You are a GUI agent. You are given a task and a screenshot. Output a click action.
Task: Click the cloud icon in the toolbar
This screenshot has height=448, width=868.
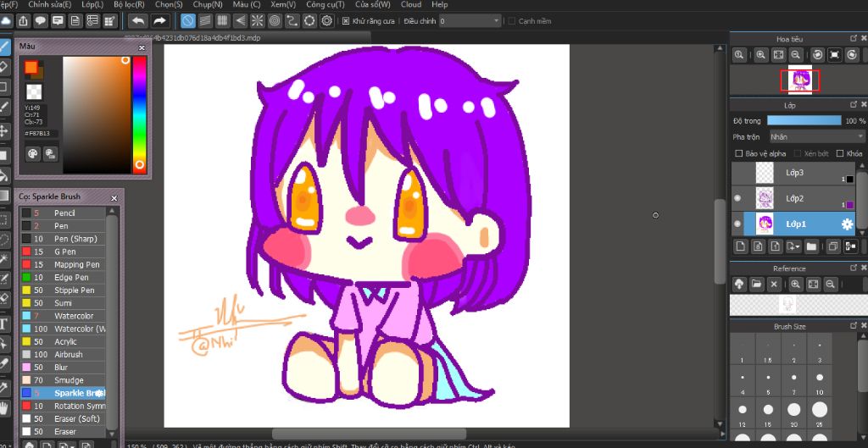pyautogui.click(x=6, y=21)
